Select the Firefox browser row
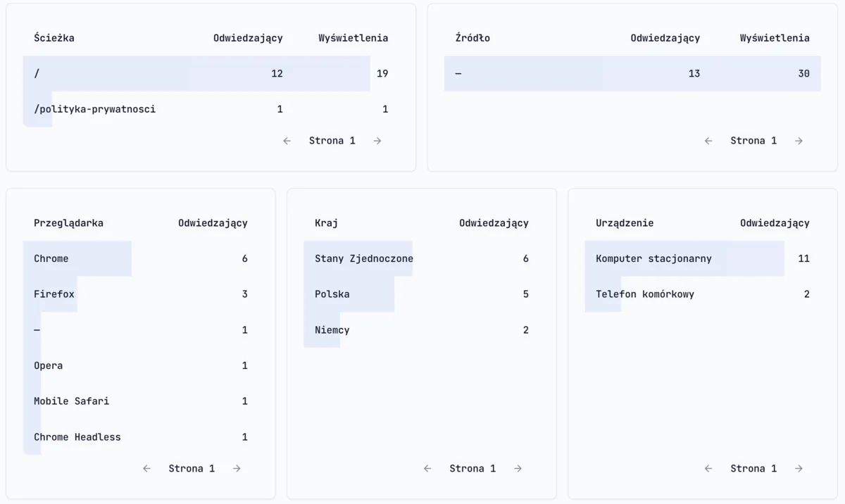 tap(77, 294)
